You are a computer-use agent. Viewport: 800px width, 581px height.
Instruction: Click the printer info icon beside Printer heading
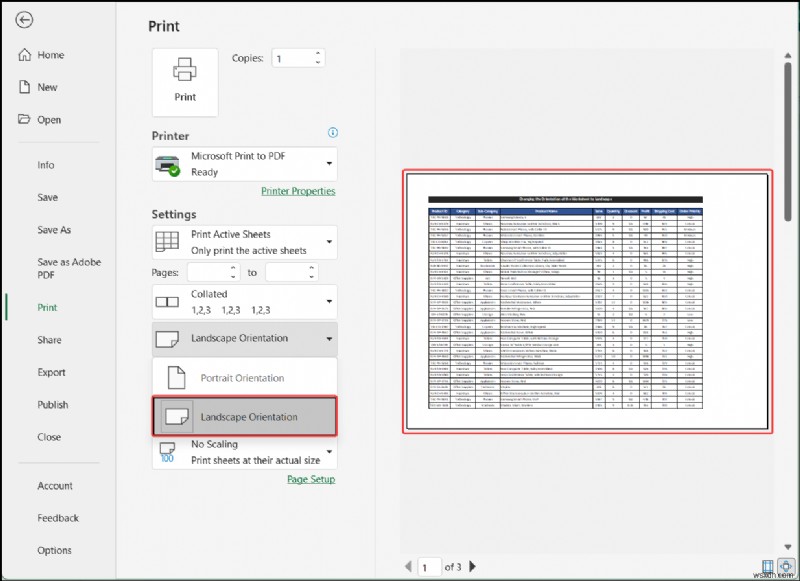(331, 132)
